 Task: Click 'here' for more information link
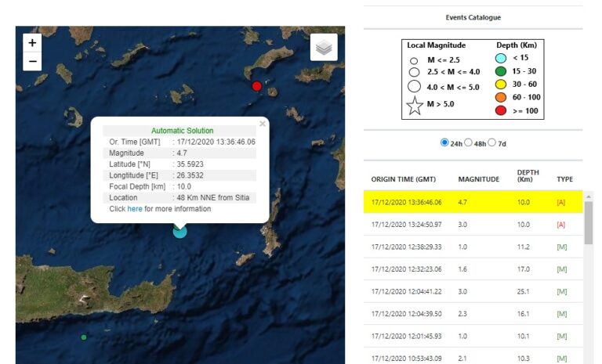pos(135,209)
